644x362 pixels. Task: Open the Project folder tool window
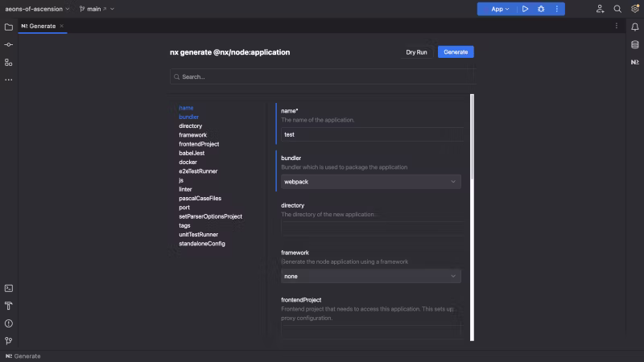(9, 27)
